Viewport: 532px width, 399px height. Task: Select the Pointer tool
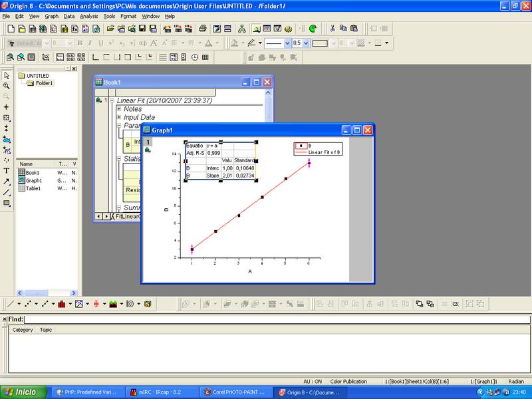pyautogui.click(x=7, y=75)
